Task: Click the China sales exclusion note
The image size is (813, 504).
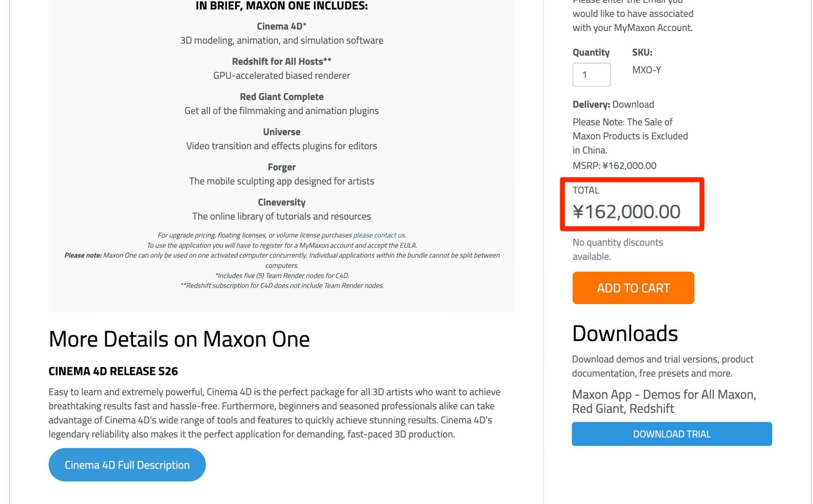Action: point(630,136)
